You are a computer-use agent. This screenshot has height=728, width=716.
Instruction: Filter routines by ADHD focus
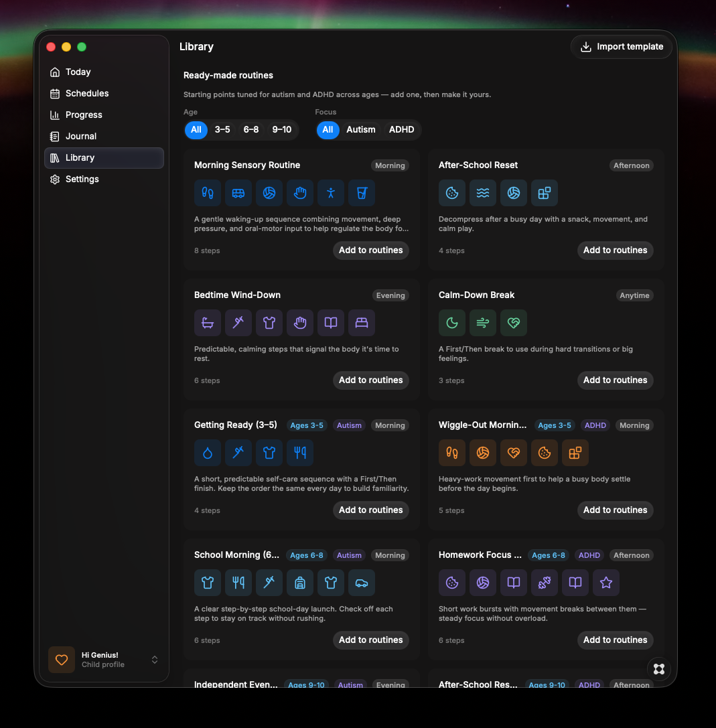(x=402, y=129)
